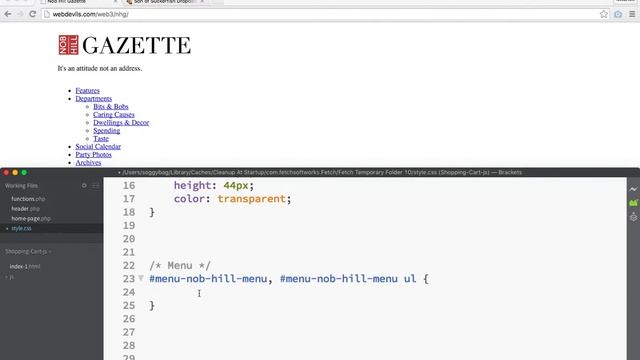This screenshot has width=640, height=360.
Task: Open the Caring Causes link
Action: click(x=114, y=115)
